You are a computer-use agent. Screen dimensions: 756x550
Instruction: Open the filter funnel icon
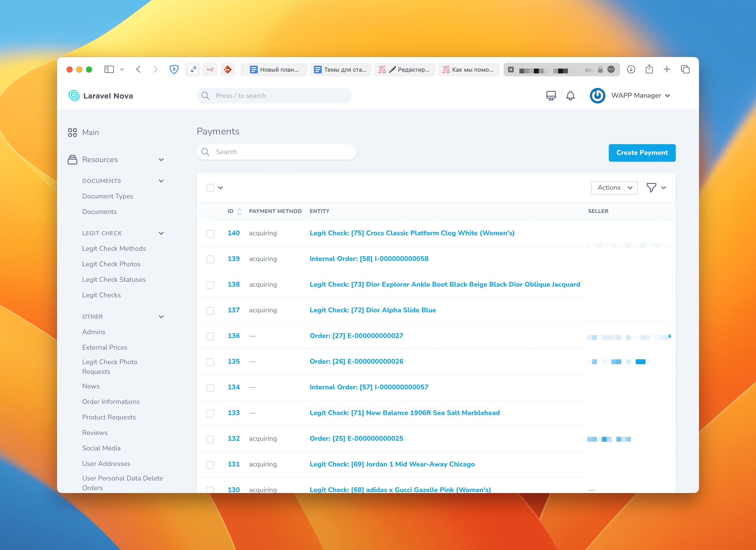tap(651, 188)
